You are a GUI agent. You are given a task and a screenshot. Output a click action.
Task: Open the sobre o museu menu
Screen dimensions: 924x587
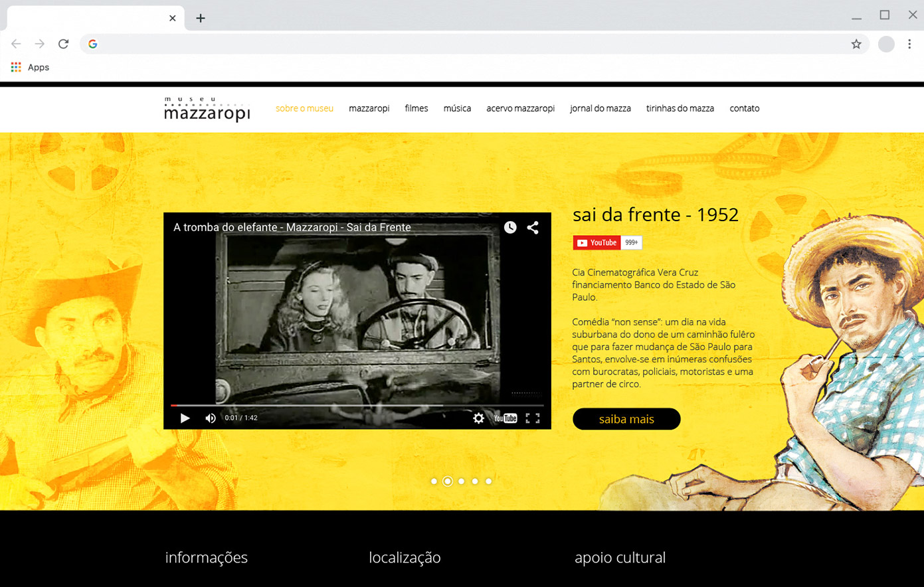(304, 108)
